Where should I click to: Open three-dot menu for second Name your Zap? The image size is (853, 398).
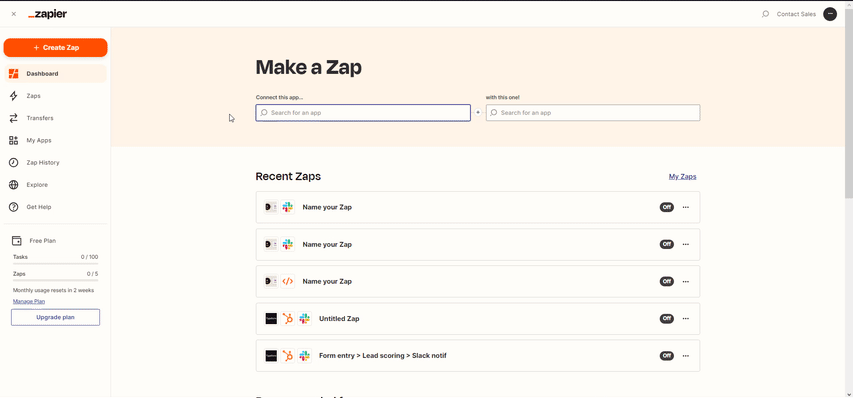tap(685, 245)
